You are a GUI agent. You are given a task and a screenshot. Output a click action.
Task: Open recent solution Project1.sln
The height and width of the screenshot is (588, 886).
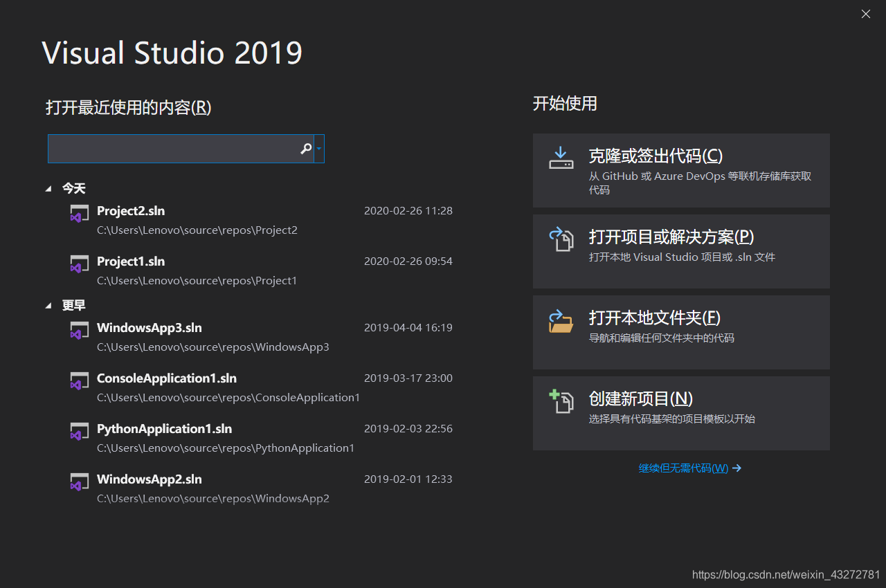click(x=131, y=261)
